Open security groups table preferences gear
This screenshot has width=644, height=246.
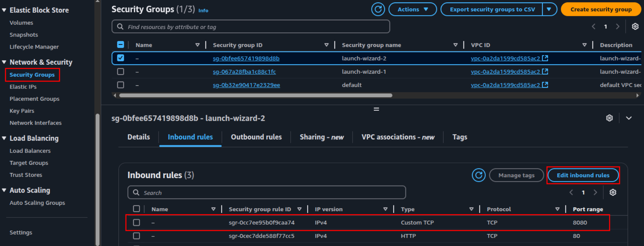[635, 26]
